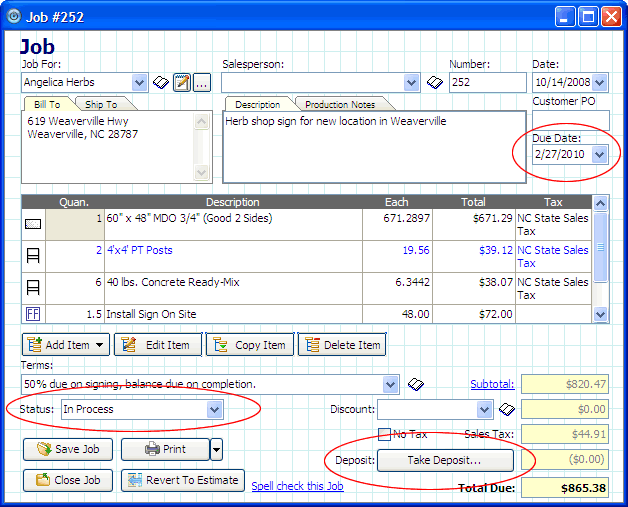This screenshot has width=628, height=507.
Task: Open the Production Notes tab
Action: 340,104
